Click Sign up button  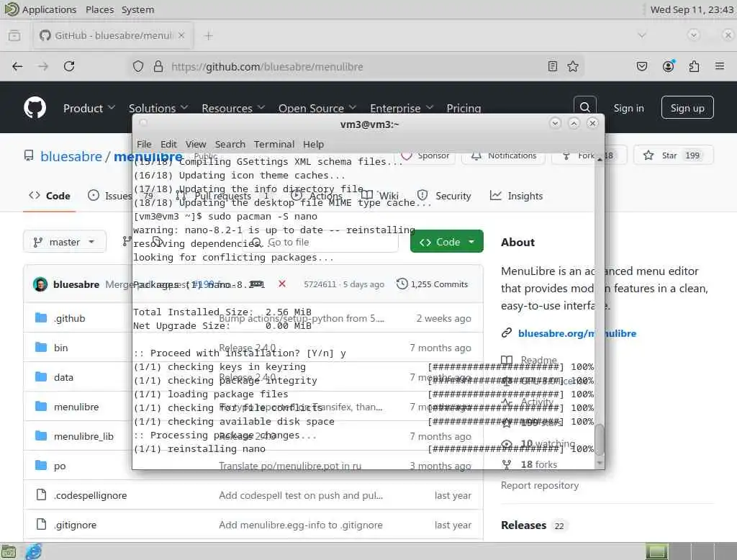pyautogui.click(x=687, y=108)
